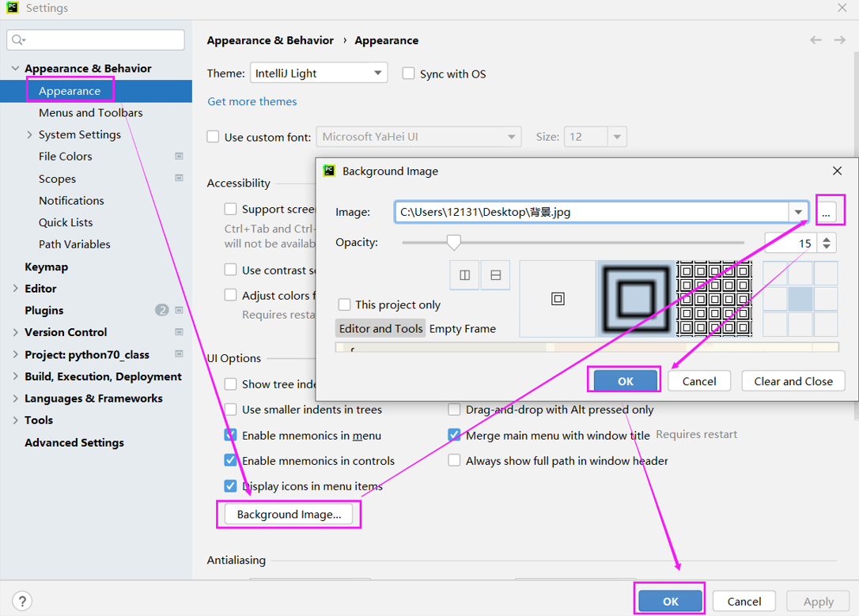Select the tiled image fill option
The width and height of the screenshot is (859, 616).
714,299
